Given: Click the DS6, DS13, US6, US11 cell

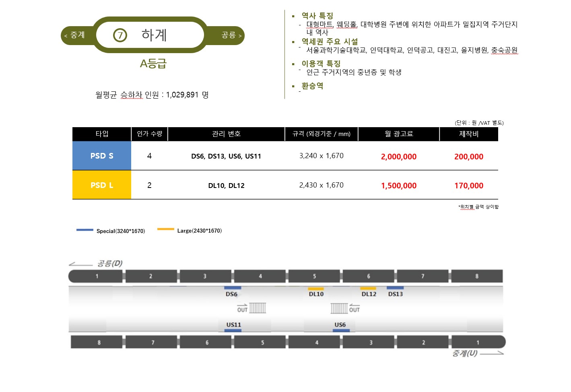Looking at the screenshot, I should click(x=226, y=156).
